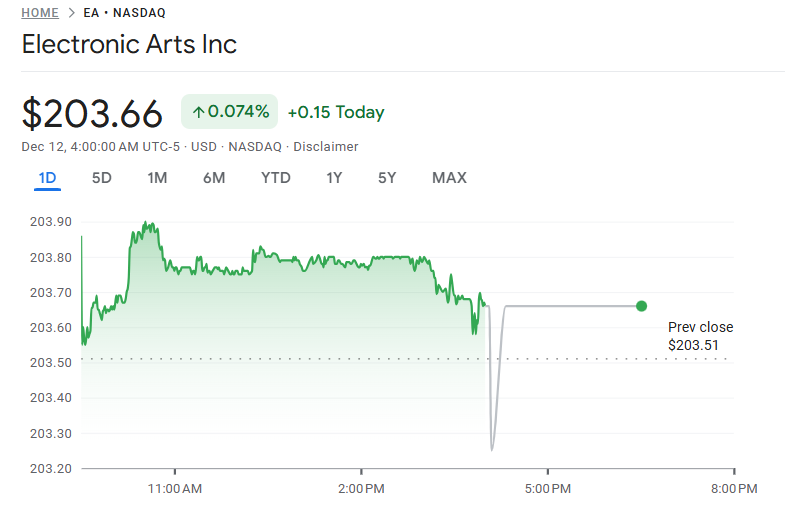Click the 11:00 AM axis label
Screen dimensions: 785x507
point(175,489)
